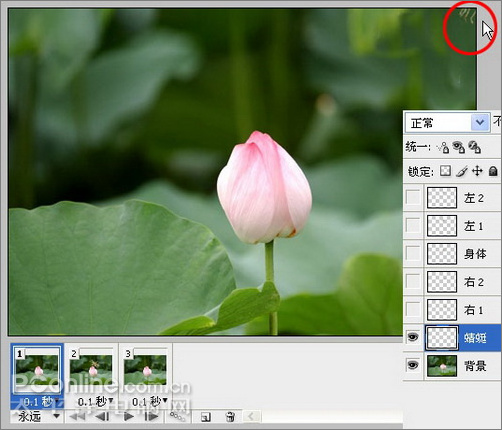The height and width of the screenshot is (430, 502).
Task: Click the 背景 layer thumbnail
Action: [x=442, y=366]
